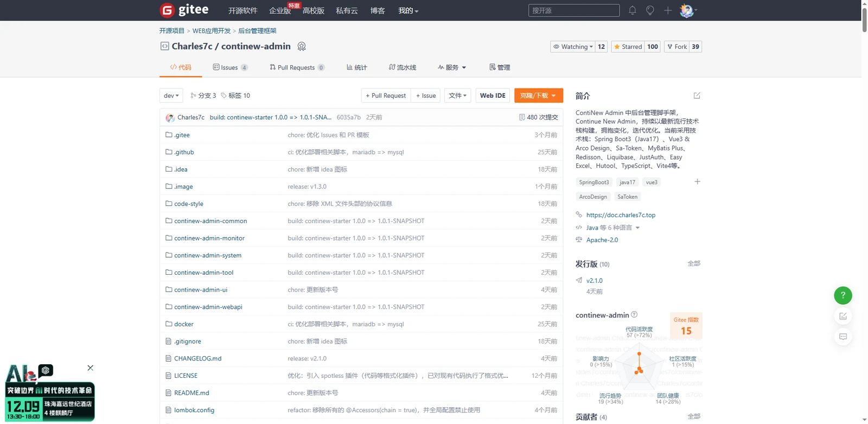Open the 我的 dropdown menu

point(408,10)
